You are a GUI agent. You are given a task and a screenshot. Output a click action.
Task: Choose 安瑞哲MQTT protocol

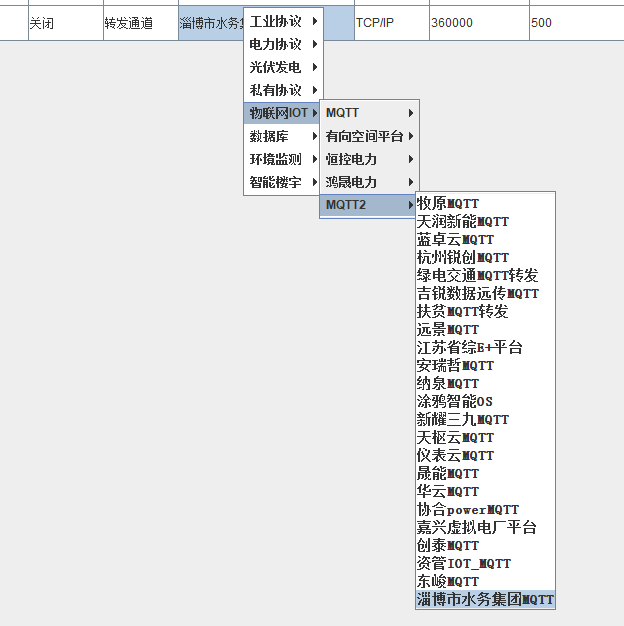[x=485, y=365]
